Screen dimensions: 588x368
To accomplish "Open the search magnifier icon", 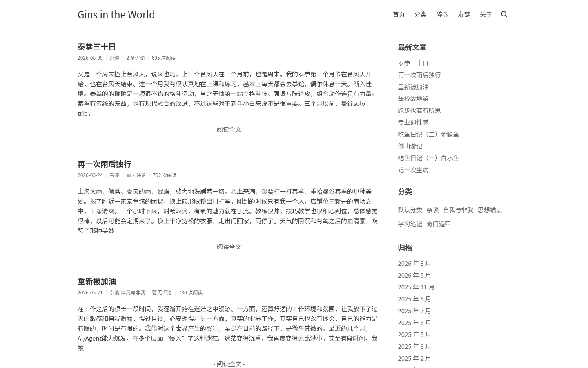I will coord(504,14).
